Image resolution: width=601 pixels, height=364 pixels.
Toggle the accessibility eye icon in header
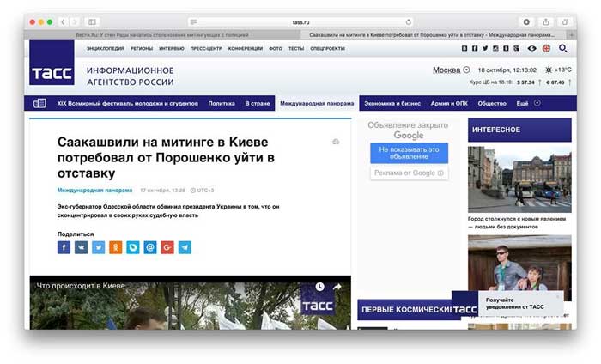[x=531, y=49]
